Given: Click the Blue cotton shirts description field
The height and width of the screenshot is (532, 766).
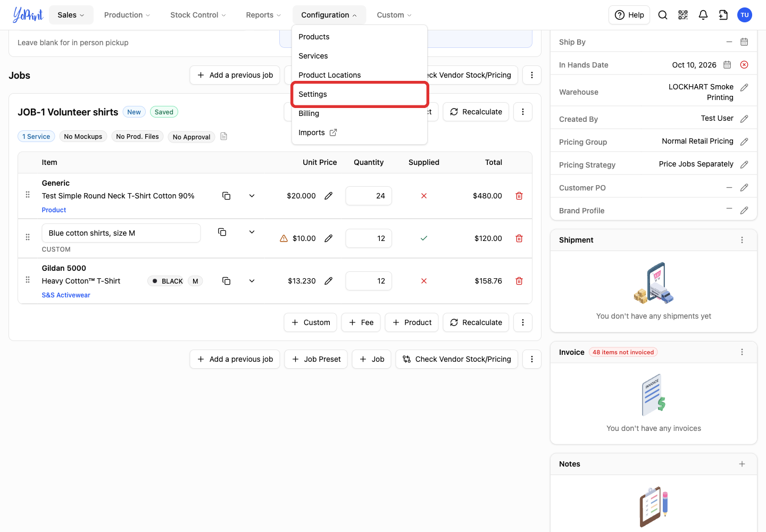Looking at the screenshot, I should [121, 233].
